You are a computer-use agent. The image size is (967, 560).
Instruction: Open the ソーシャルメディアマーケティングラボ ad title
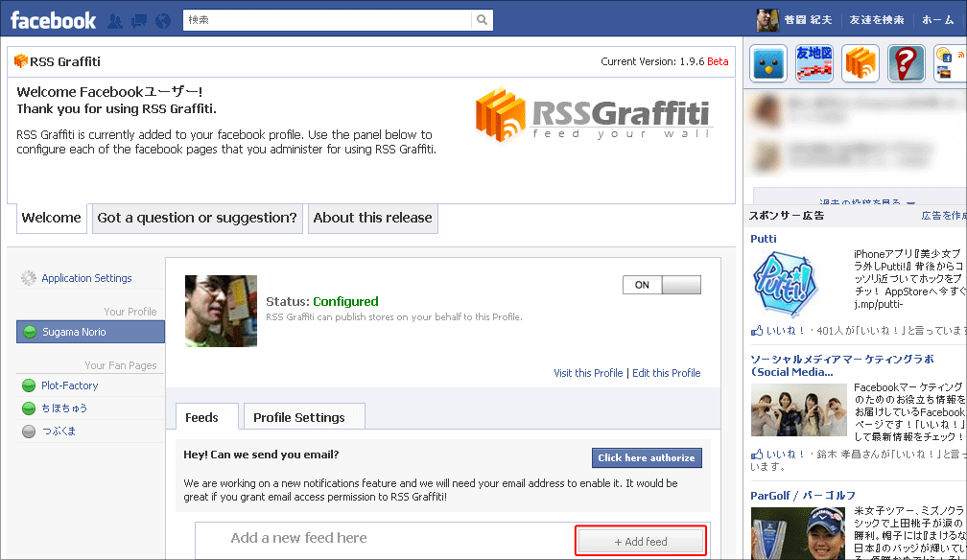click(842, 365)
